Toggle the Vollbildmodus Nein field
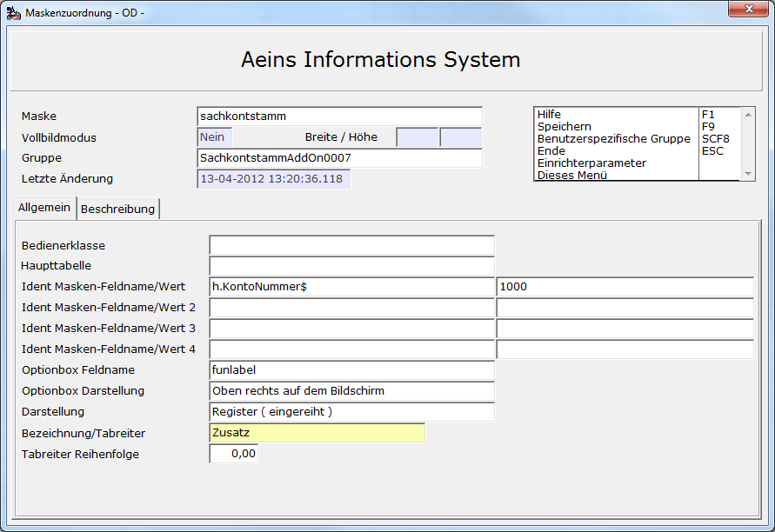Screen dimensions: 775x532 (215, 137)
